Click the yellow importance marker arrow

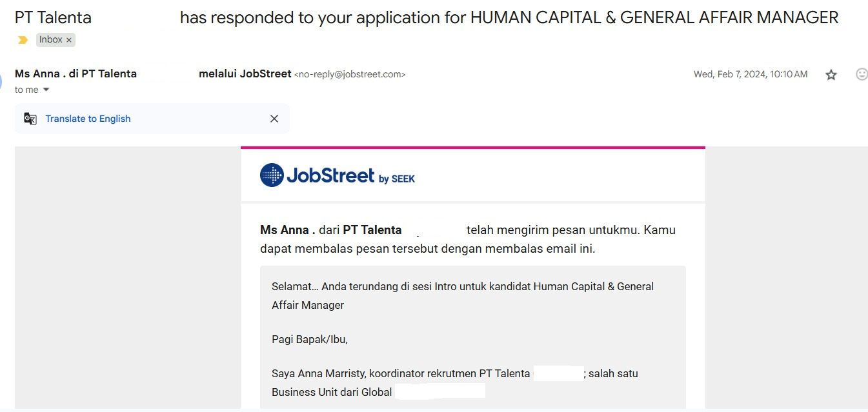pos(23,40)
